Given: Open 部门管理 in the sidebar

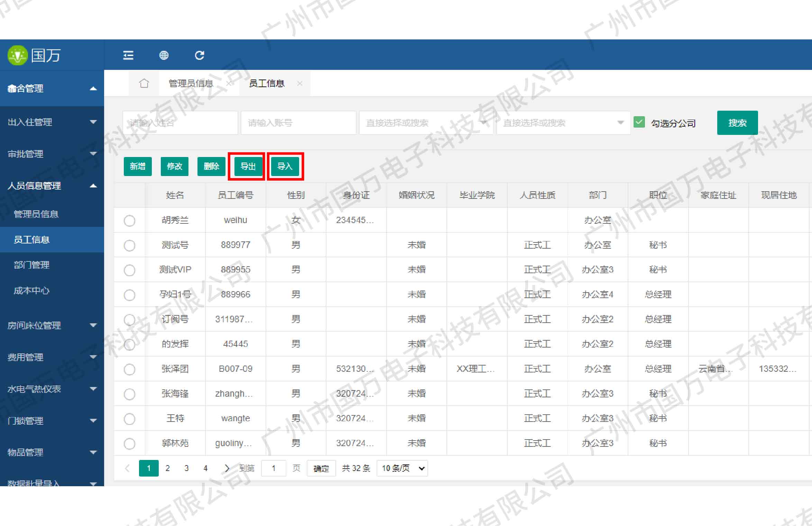Looking at the screenshot, I should (31, 265).
